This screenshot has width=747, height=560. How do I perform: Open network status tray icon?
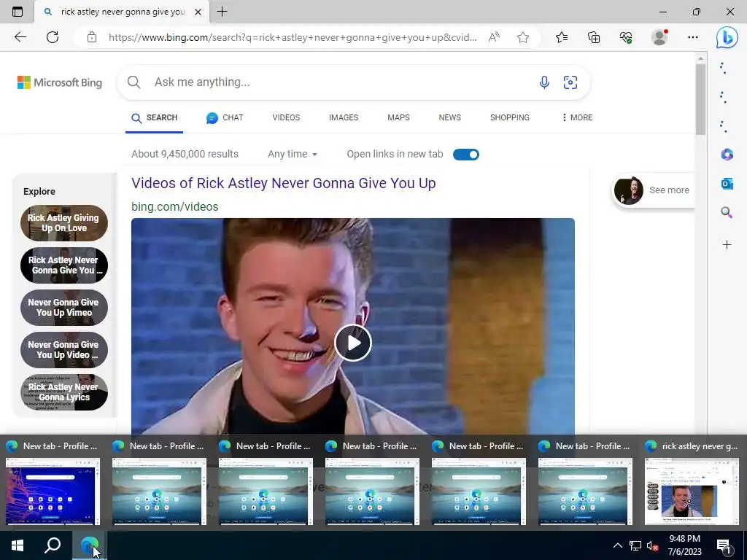635,545
